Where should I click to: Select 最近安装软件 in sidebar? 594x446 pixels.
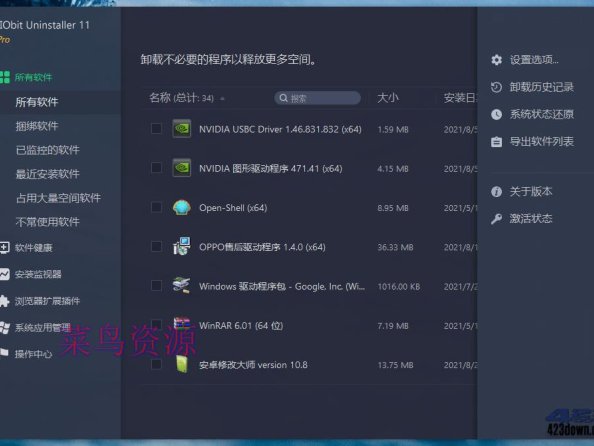pyautogui.click(x=47, y=174)
